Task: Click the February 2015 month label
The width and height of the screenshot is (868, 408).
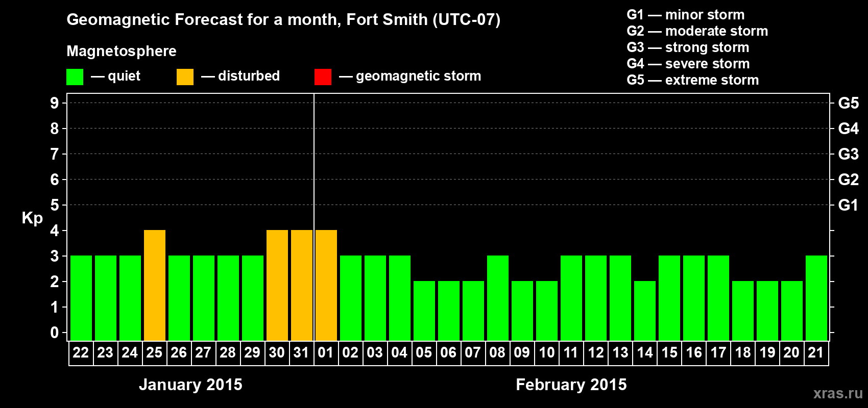Action: pyautogui.click(x=571, y=385)
